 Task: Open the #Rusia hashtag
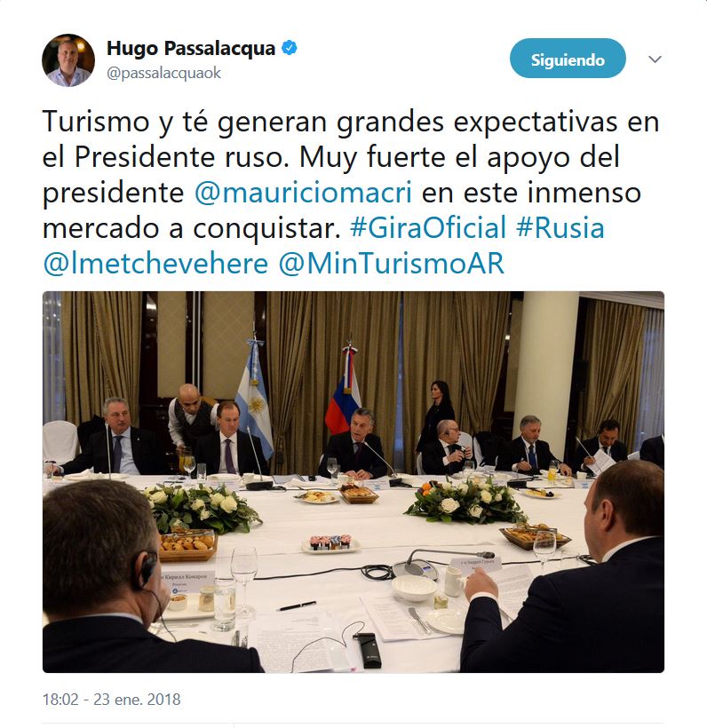point(560,227)
